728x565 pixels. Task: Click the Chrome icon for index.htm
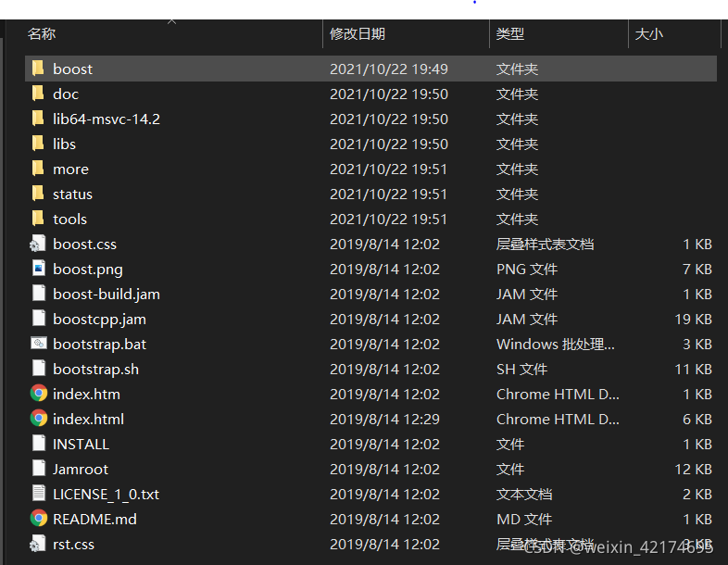pos(39,394)
